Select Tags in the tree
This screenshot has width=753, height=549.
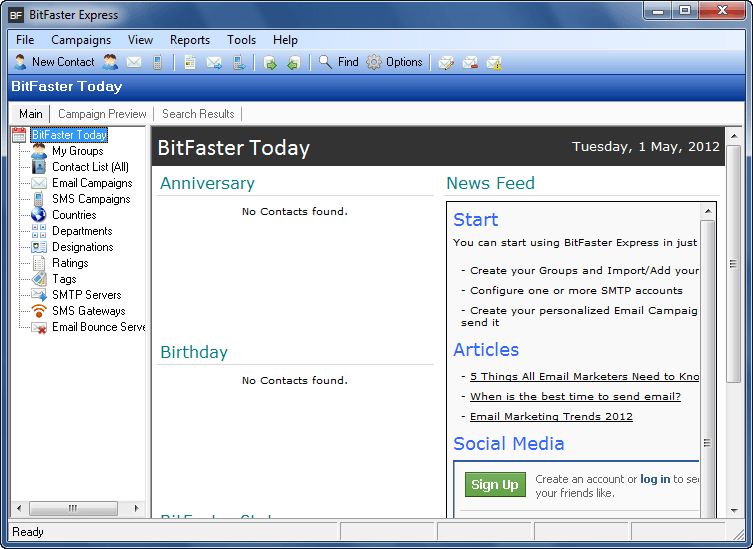(x=64, y=279)
